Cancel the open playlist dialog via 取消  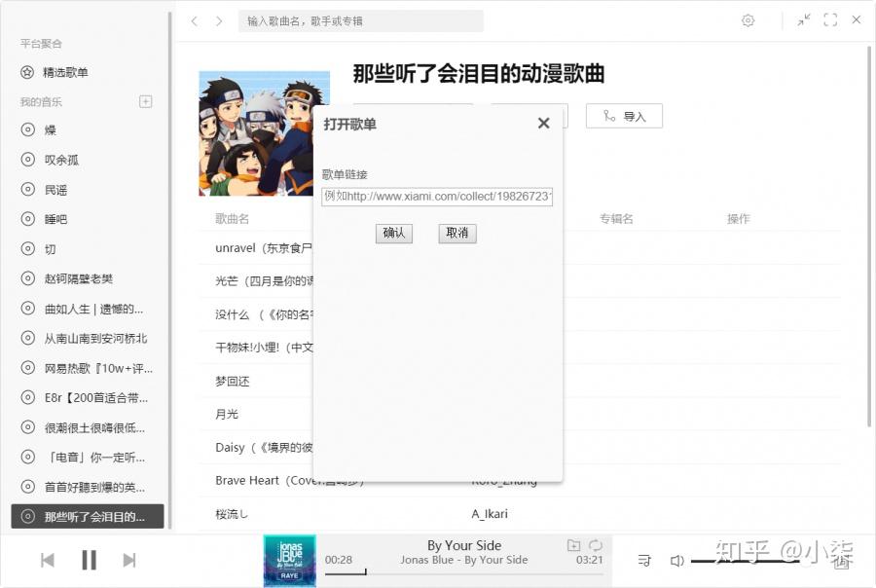pos(456,233)
